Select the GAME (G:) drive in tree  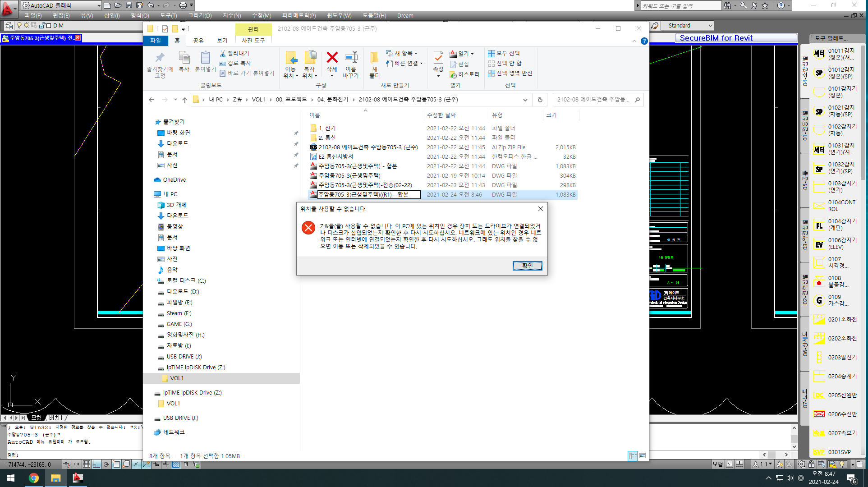click(x=179, y=324)
